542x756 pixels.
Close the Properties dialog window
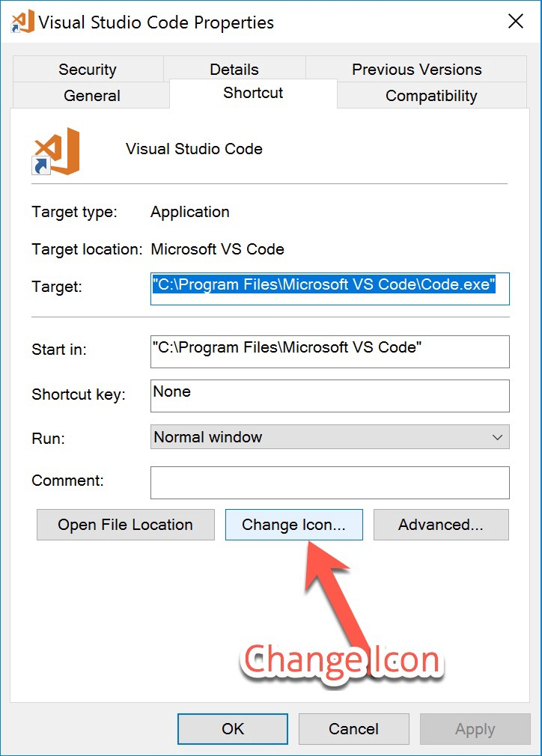click(516, 22)
